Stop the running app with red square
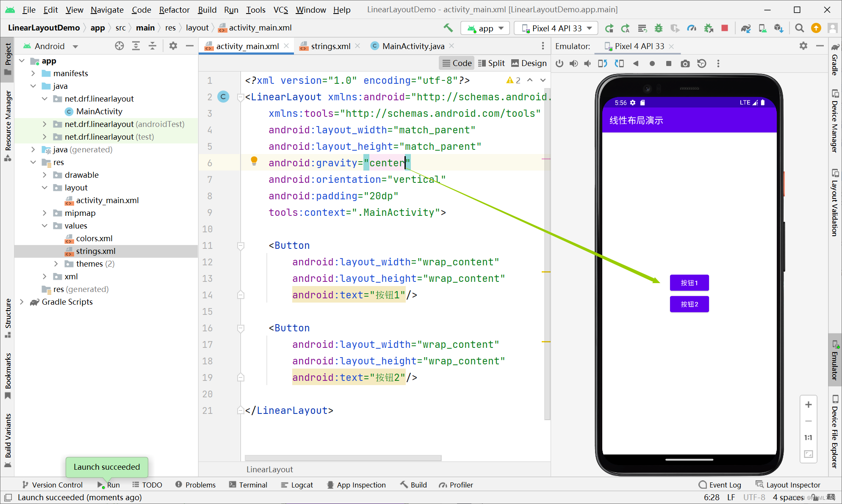The height and width of the screenshot is (504, 842). click(725, 28)
